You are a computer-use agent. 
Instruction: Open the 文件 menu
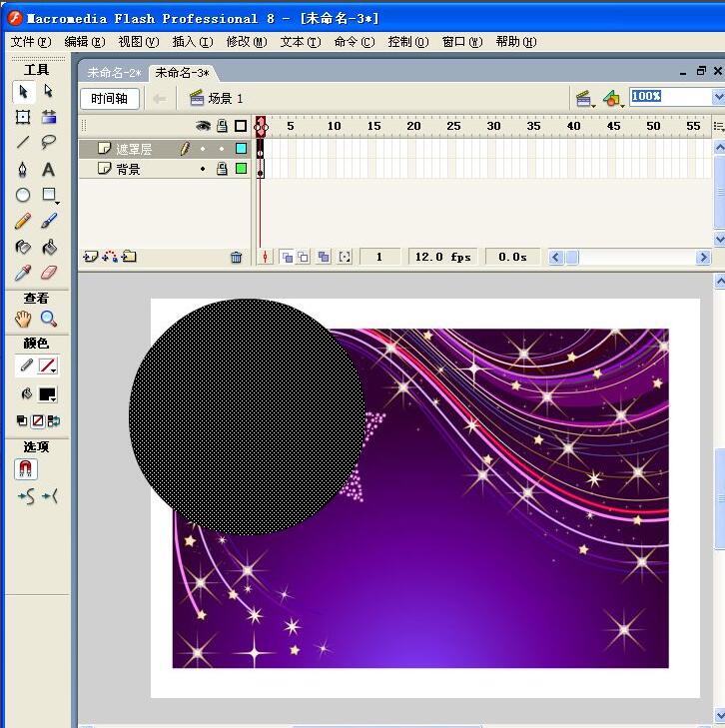tap(30, 42)
